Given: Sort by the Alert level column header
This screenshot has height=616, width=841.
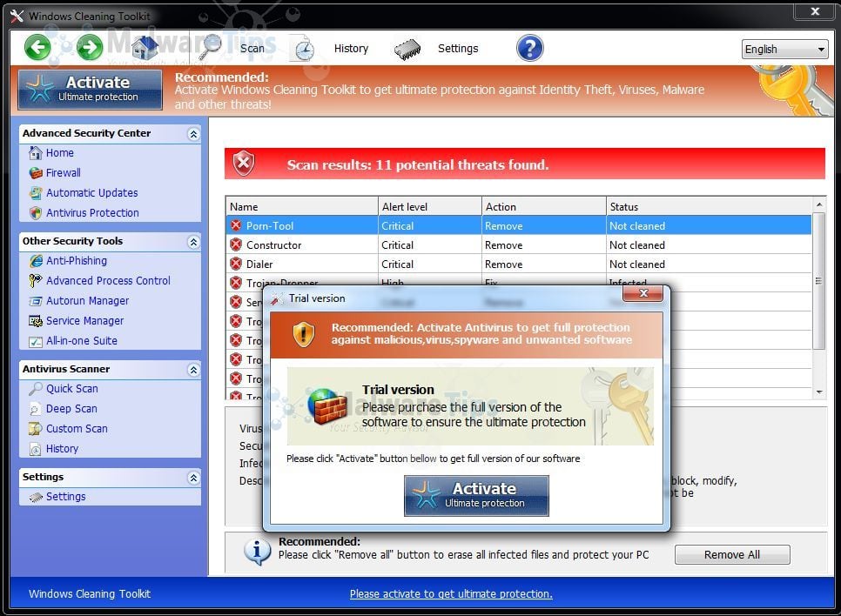Looking at the screenshot, I should [430, 206].
